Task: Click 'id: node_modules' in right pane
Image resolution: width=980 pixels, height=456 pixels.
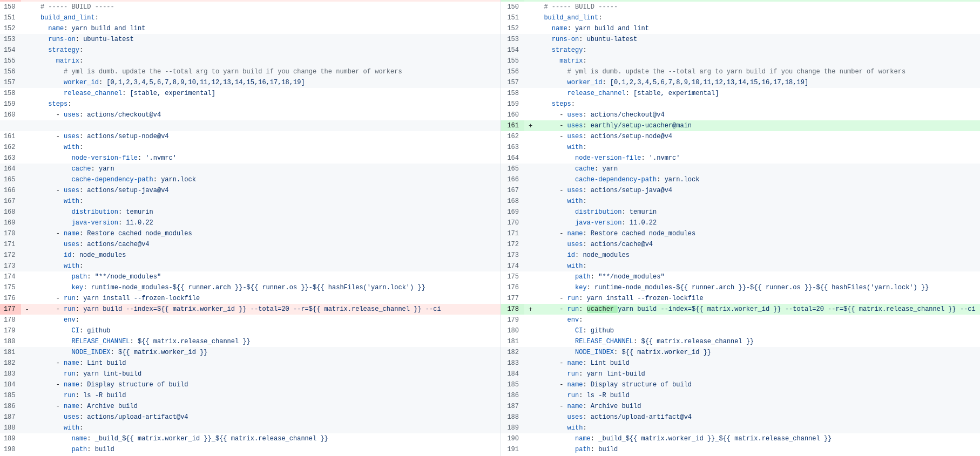Action: pos(598,255)
